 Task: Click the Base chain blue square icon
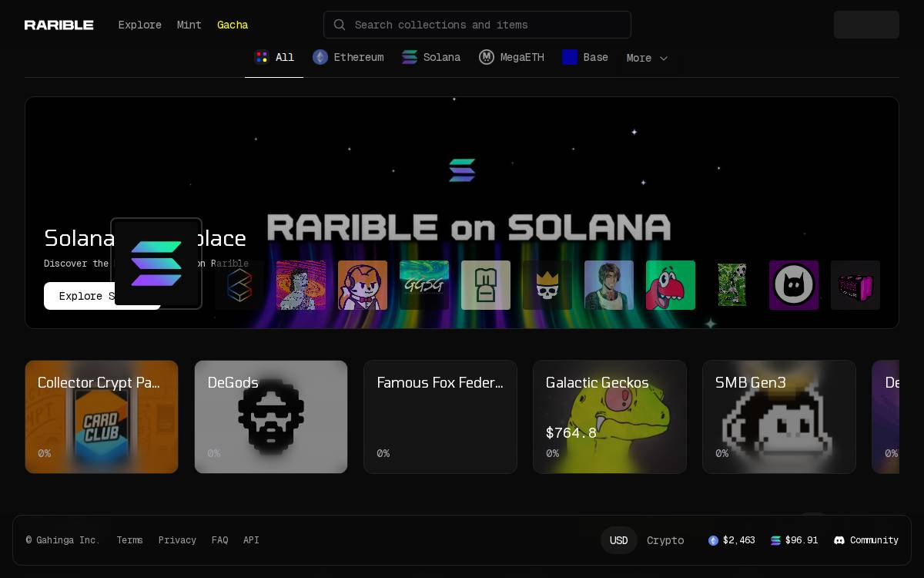tap(570, 57)
